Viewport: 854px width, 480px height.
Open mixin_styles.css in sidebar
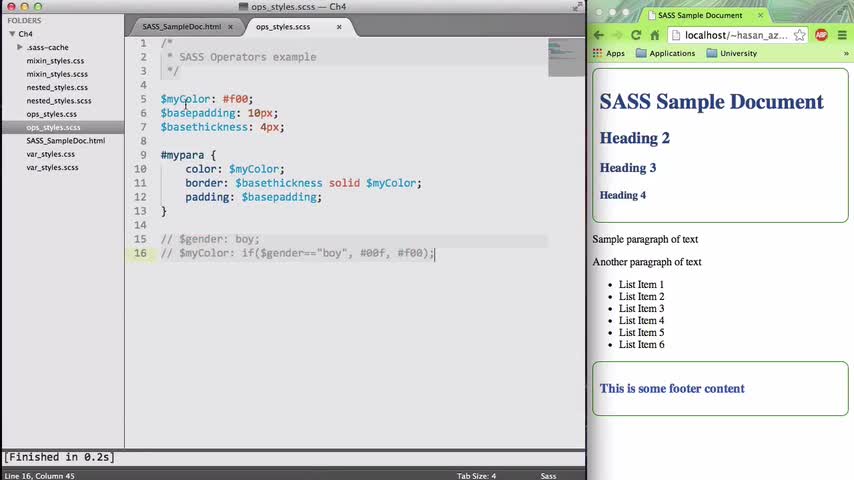point(55,60)
